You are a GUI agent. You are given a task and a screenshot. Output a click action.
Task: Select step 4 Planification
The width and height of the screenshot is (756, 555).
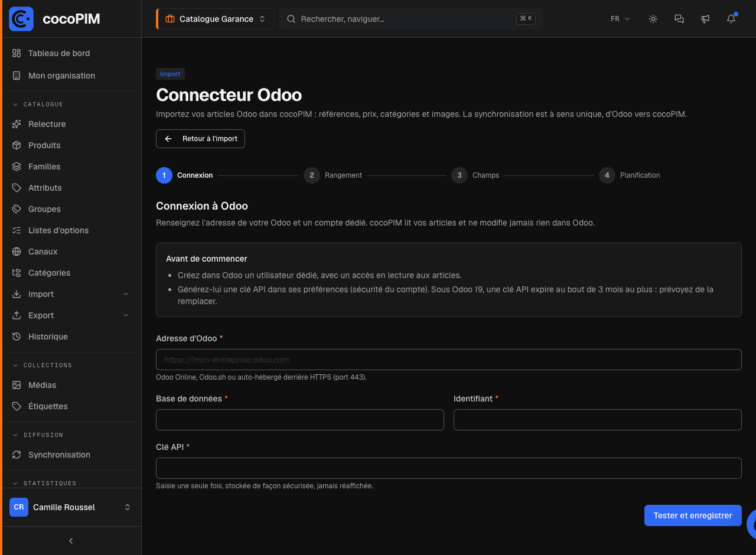[630, 175]
